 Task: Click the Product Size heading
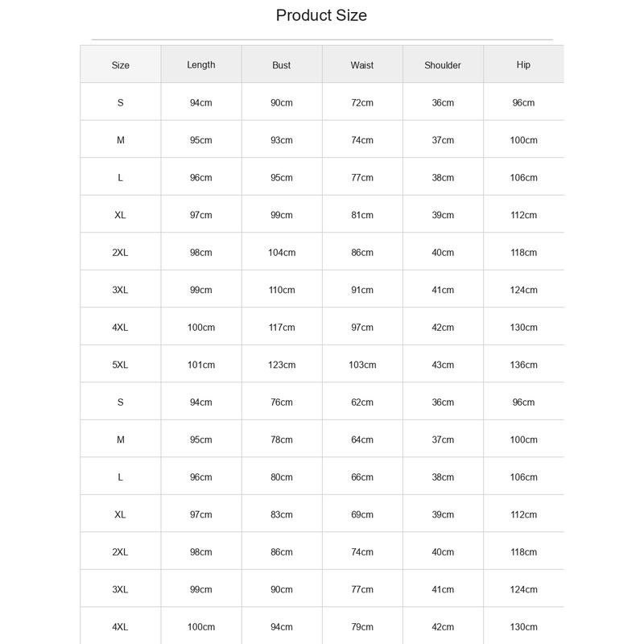point(321,15)
